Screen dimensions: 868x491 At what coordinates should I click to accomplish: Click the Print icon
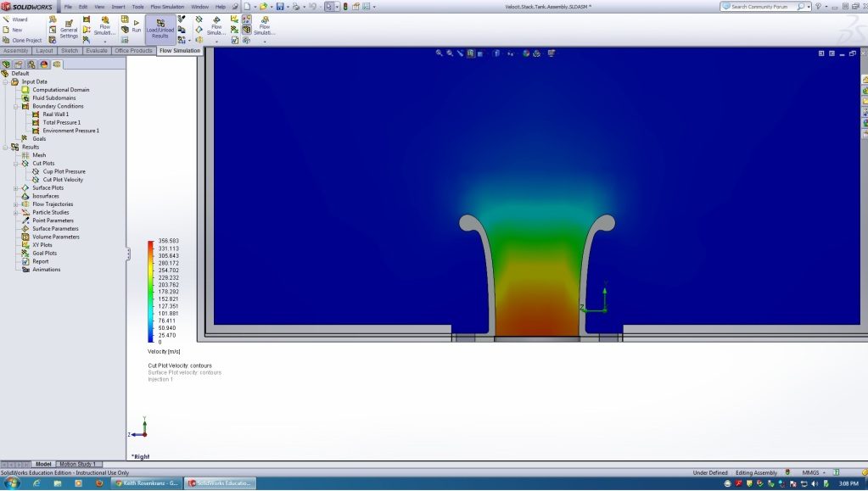296,7
